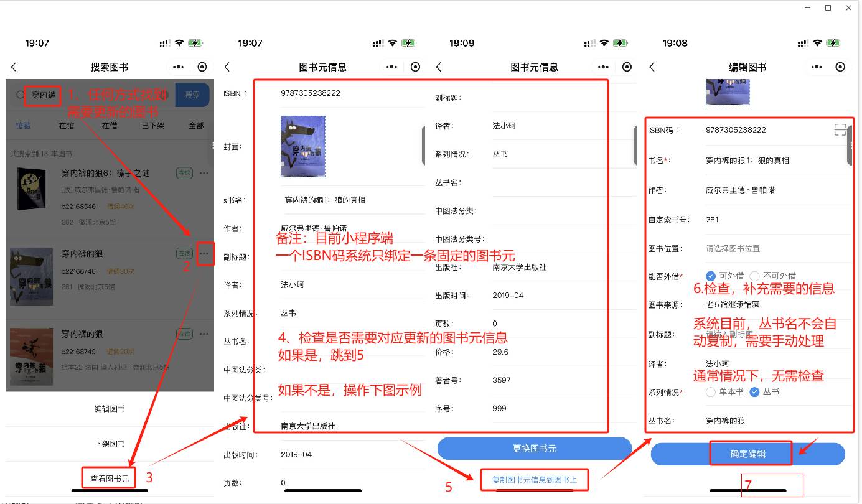Viewport: 862px width, 504px height.
Task: Click the 复制图书元信息到图书上 link
Action: point(534,480)
